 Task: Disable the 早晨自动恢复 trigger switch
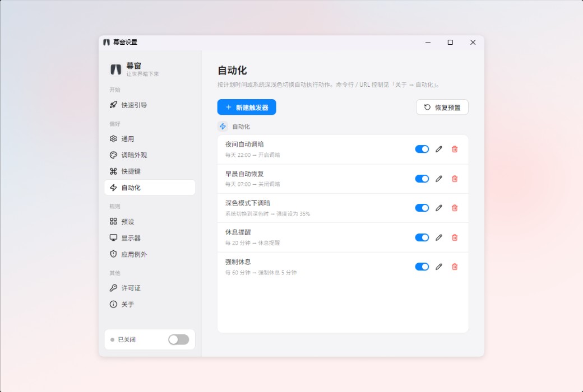pyautogui.click(x=422, y=179)
